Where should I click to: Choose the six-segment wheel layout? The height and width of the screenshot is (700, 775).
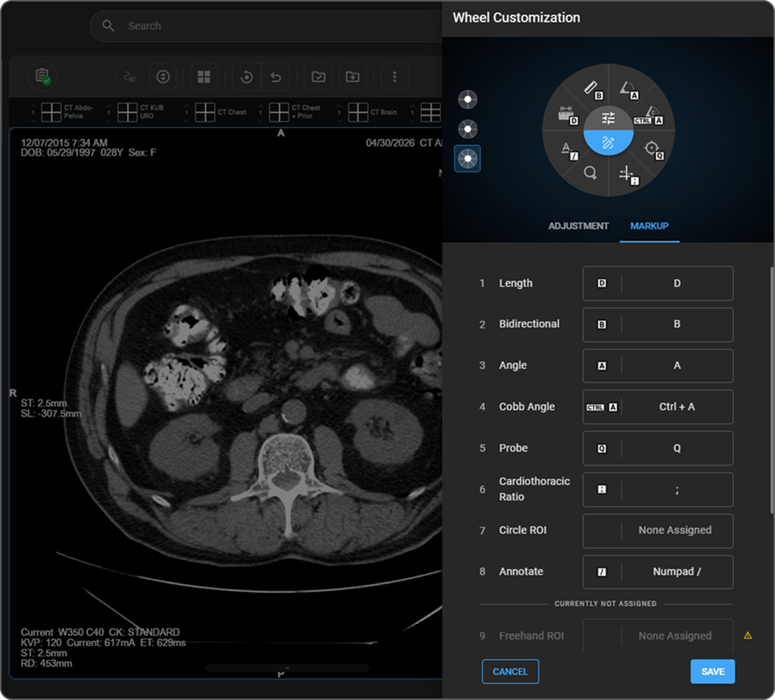(x=467, y=129)
